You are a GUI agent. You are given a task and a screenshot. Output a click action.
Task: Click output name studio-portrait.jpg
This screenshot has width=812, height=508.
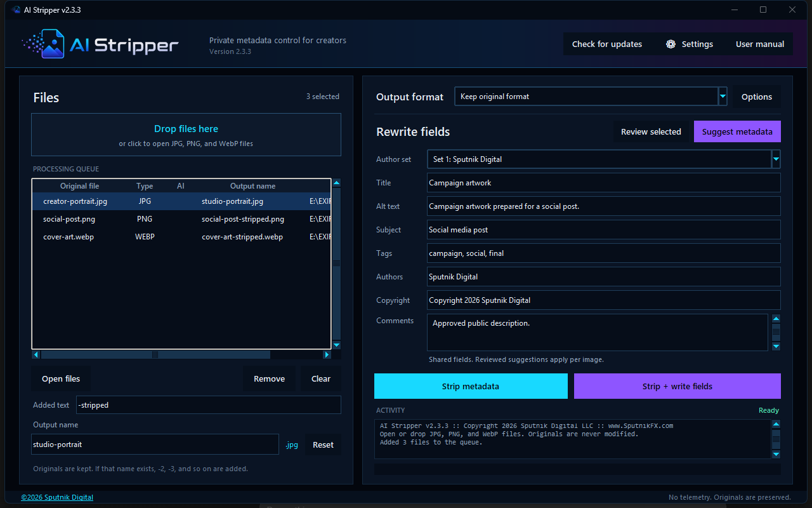232,201
